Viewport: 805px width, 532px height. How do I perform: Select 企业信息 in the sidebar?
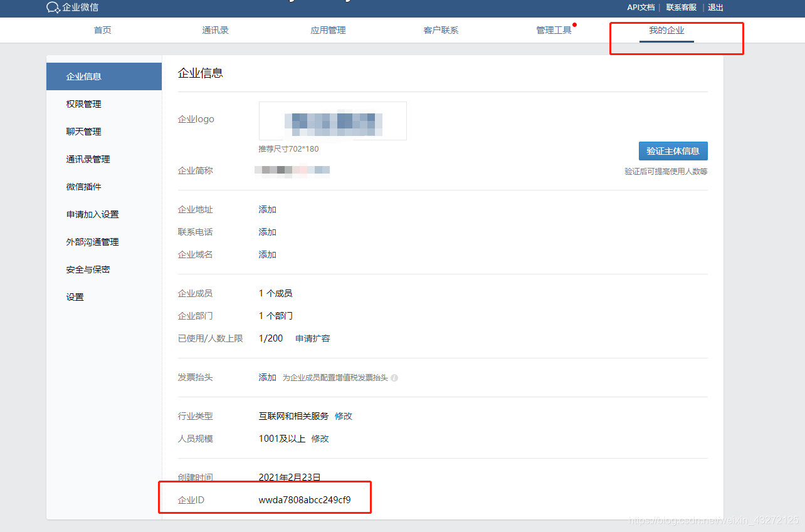(x=104, y=76)
